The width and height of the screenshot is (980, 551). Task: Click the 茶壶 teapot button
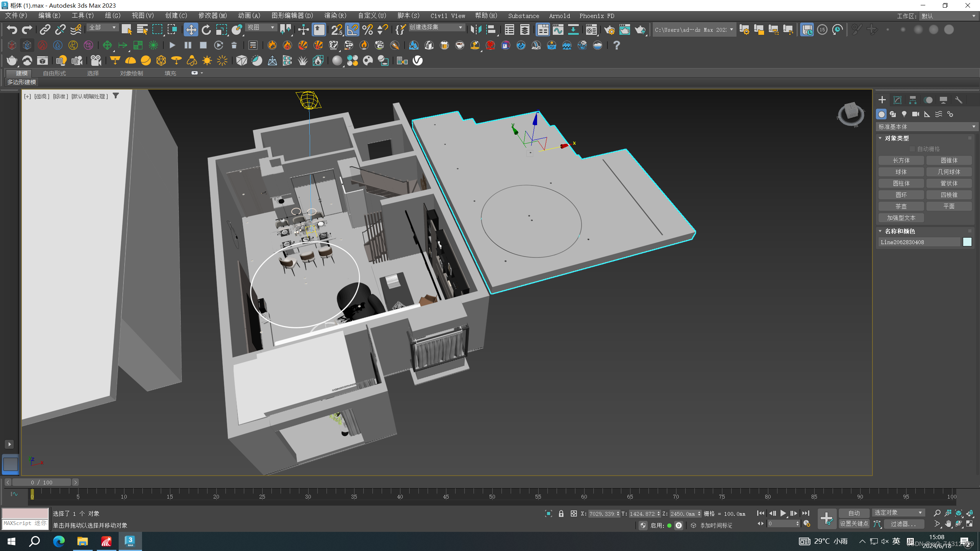(x=901, y=206)
